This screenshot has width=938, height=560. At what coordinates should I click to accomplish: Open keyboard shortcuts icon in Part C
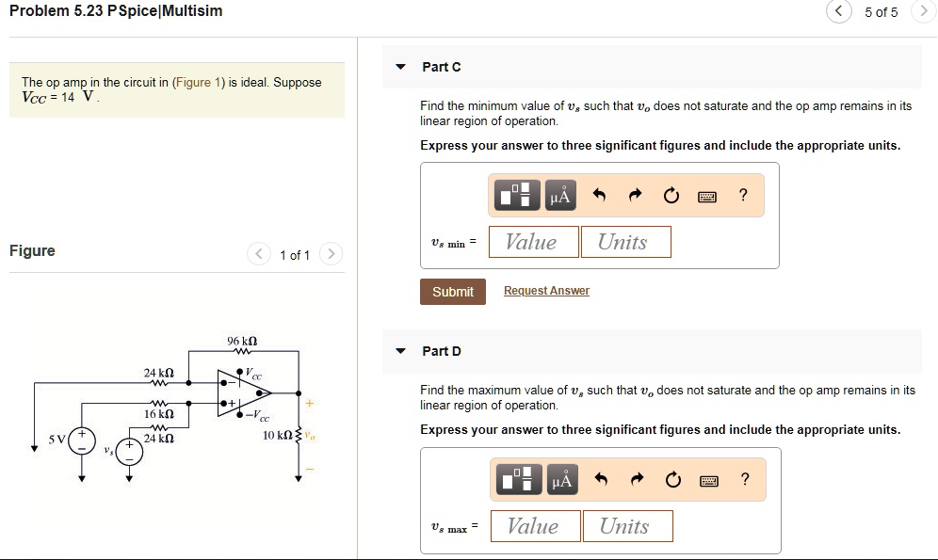tap(708, 195)
